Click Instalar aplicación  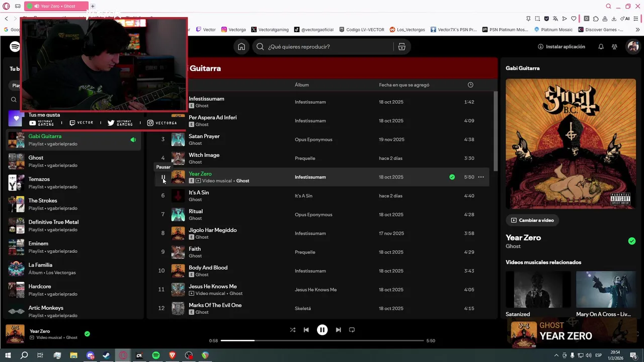[x=561, y=47]
